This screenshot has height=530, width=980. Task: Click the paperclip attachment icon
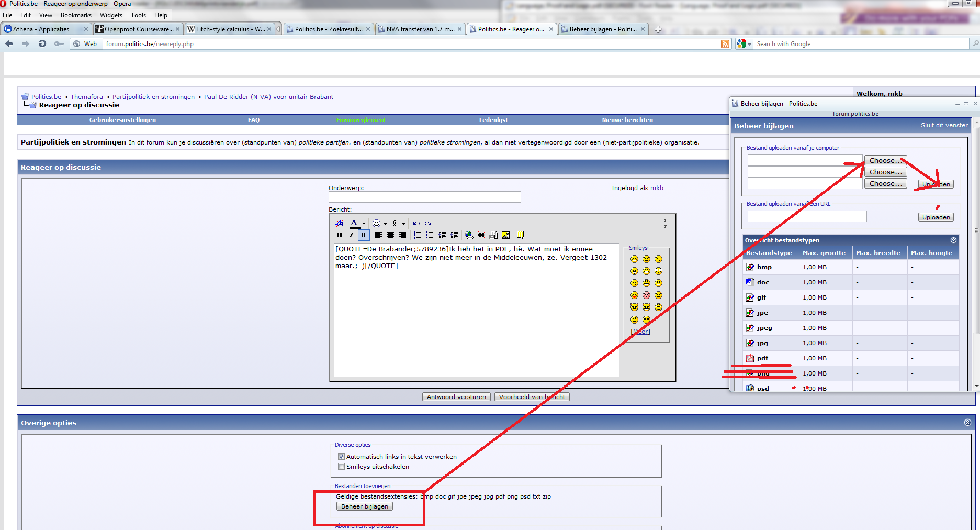pyautogui.click(x=395, y=223)
